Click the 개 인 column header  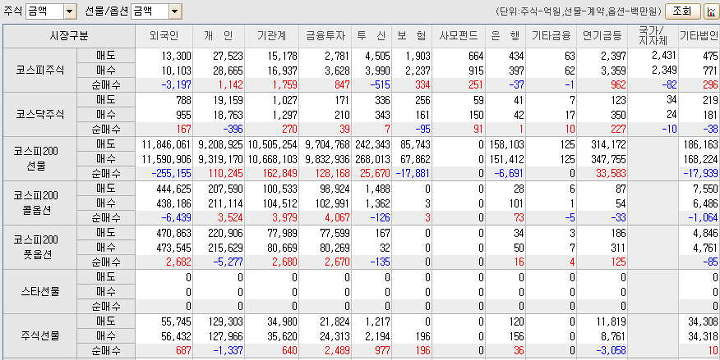[x=218, y=36]
